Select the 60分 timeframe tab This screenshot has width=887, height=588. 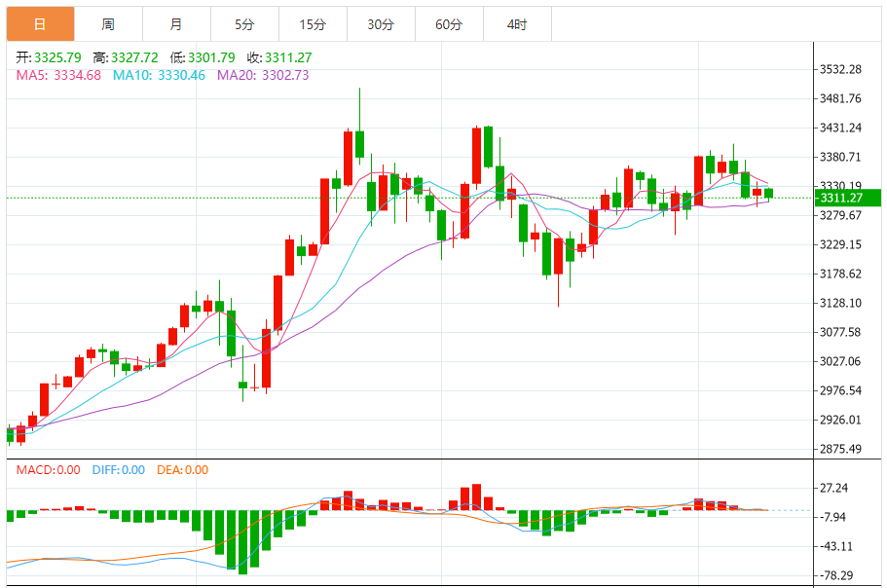449,24
